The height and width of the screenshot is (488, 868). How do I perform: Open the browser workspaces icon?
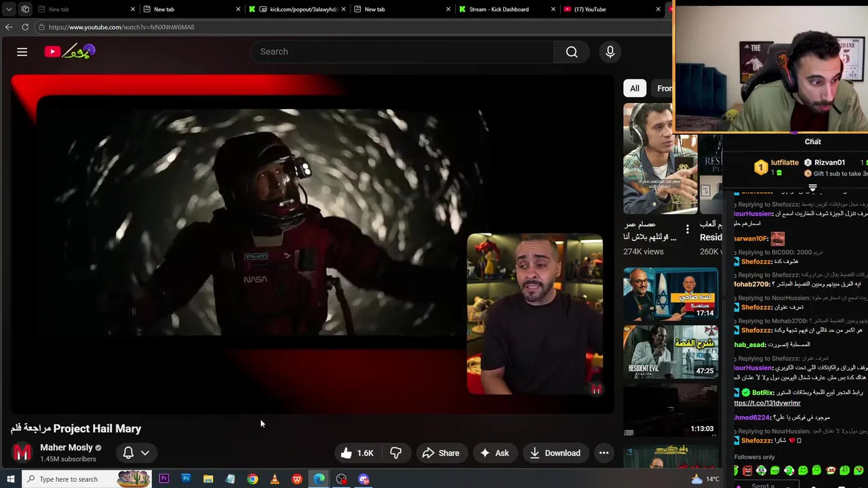(25, 9)
